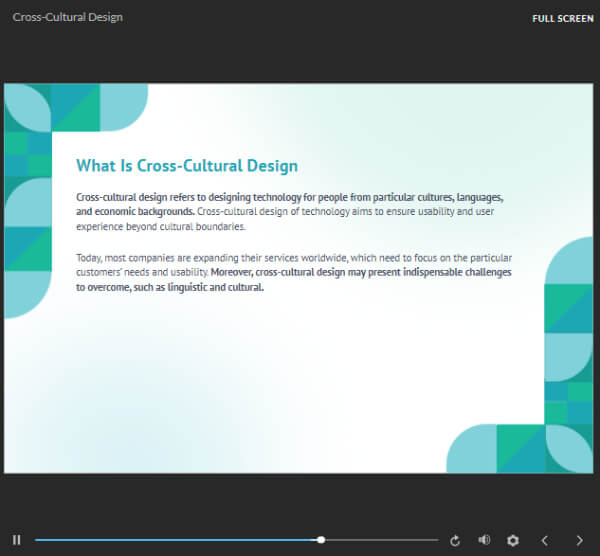Screen dimensions: 600x556
Task: Click the paragraph starting Today, most companies
Action: (x=294, y=272)
